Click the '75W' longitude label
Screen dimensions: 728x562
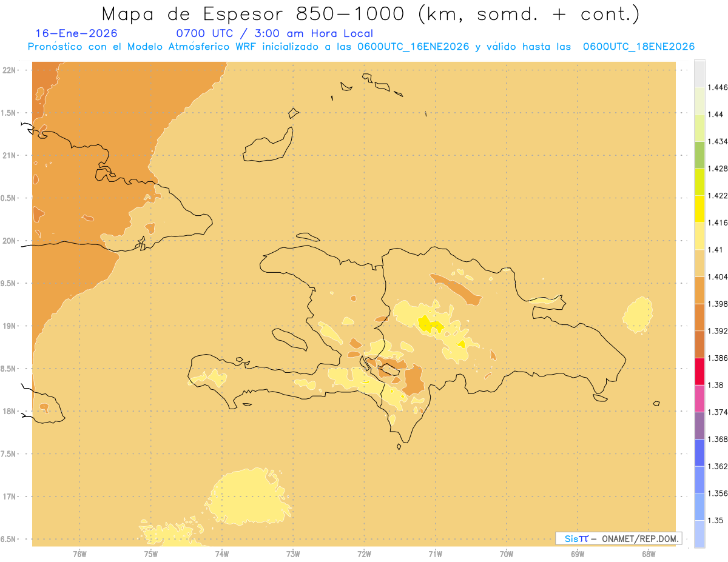150,555
